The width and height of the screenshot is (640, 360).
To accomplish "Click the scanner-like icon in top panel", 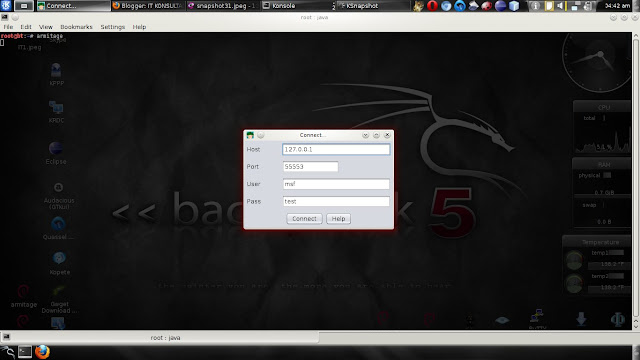I will (473, 6).
